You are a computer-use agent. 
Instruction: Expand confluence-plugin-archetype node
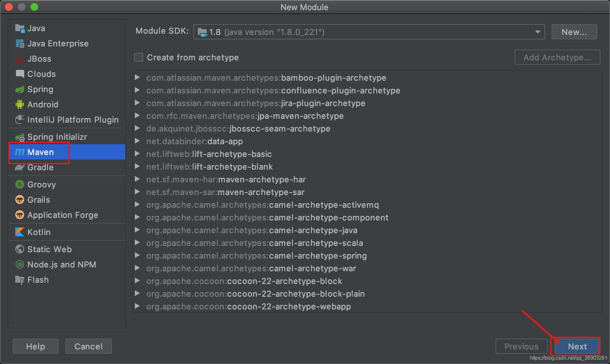coord(137,90)
